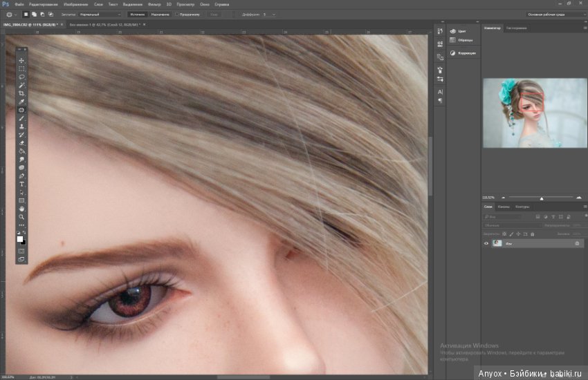Choose Intersect with Selection mode
Image resolution: width=588 pixels, height=380 pixels.
tap(50, 15)
